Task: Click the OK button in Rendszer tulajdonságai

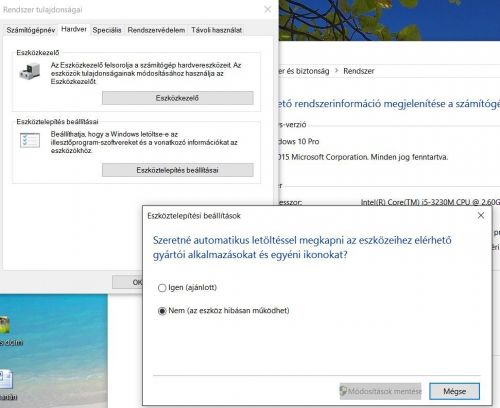Action: click(128, 282)
